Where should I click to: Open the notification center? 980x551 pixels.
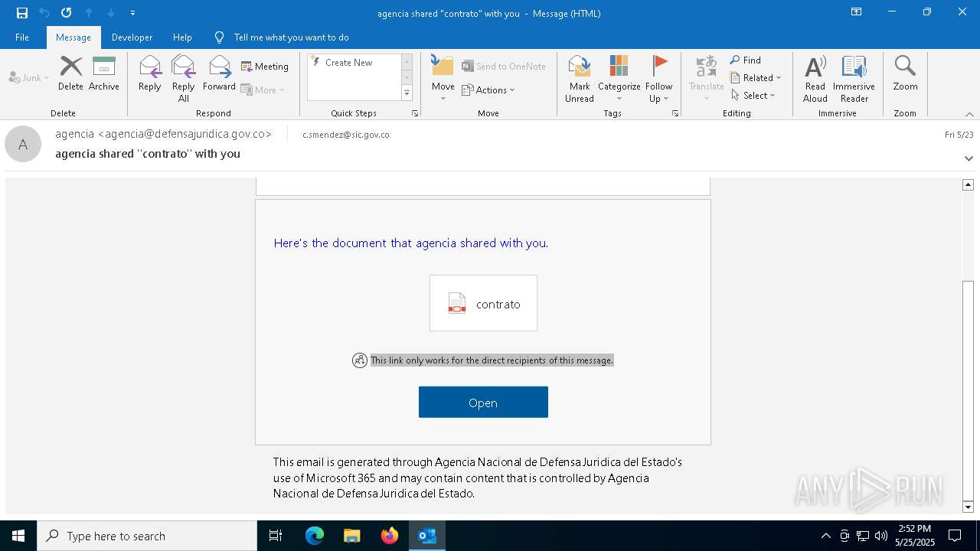coord(955,536)
